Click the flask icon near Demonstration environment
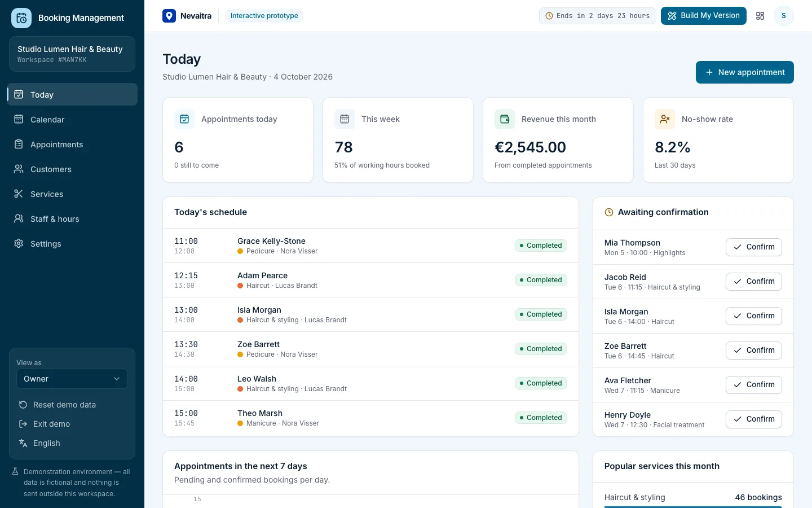812x508 pixels. [x=16, y=472]
